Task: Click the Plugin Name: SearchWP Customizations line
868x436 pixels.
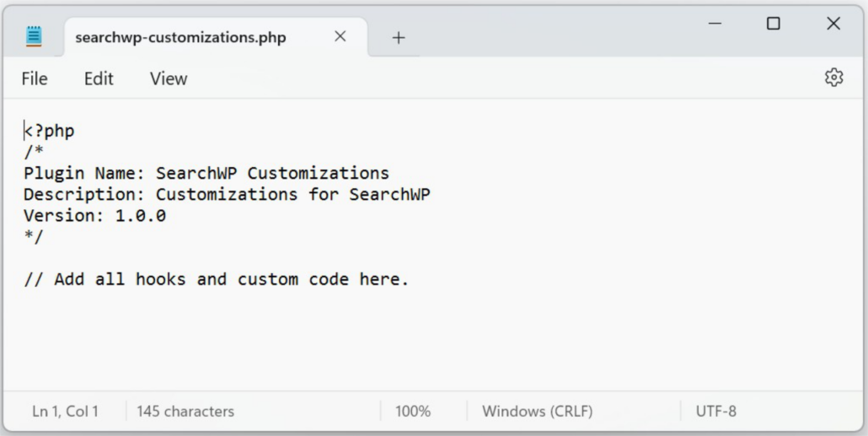Action: click(206, 174)
